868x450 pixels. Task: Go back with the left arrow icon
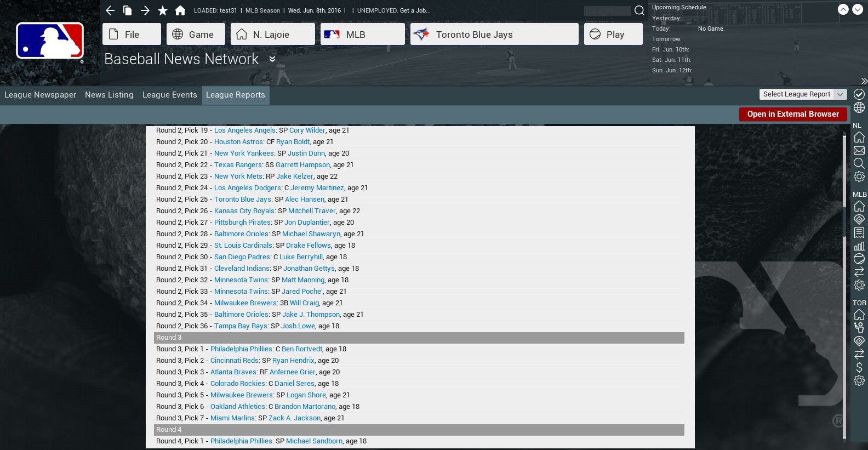point(110,10)
